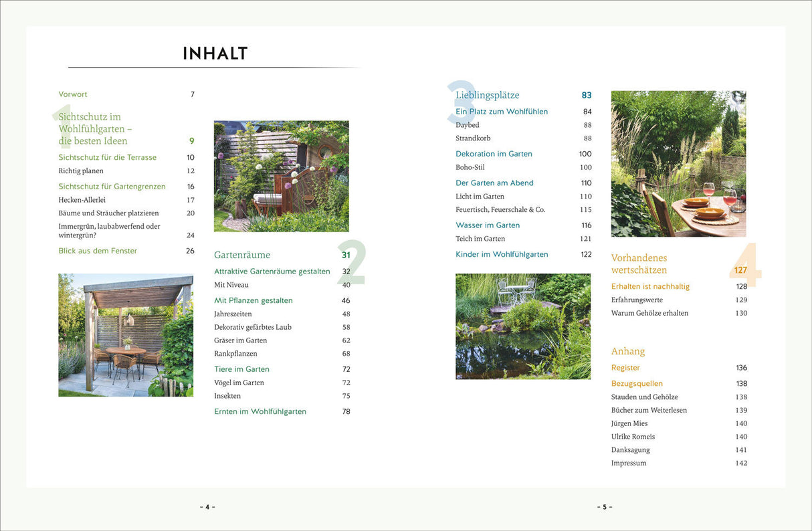Open 'Ernten im Wohlfühlgarten' section
812x531 pixels.
click(260, 411)
